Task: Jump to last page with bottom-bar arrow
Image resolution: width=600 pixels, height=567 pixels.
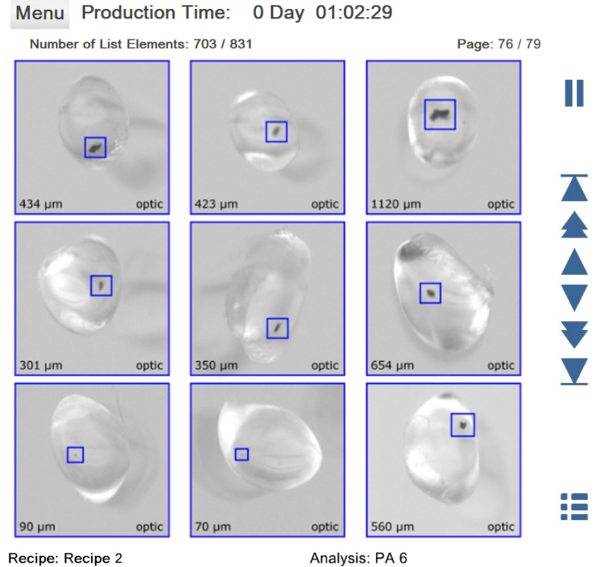Action: pos(574,371)
